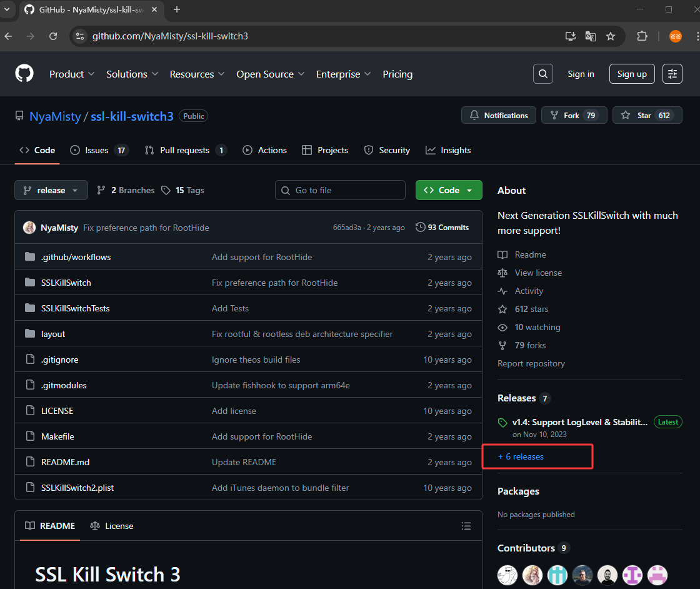Click the Sign up button
The height and width of the screenshot is (589, 700).
pos(632,74)
